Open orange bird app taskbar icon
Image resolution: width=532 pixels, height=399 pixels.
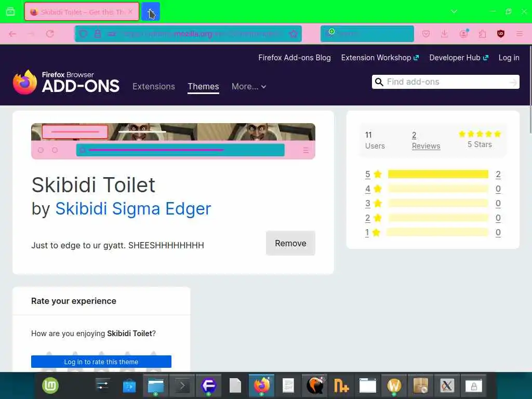point(315,386)
